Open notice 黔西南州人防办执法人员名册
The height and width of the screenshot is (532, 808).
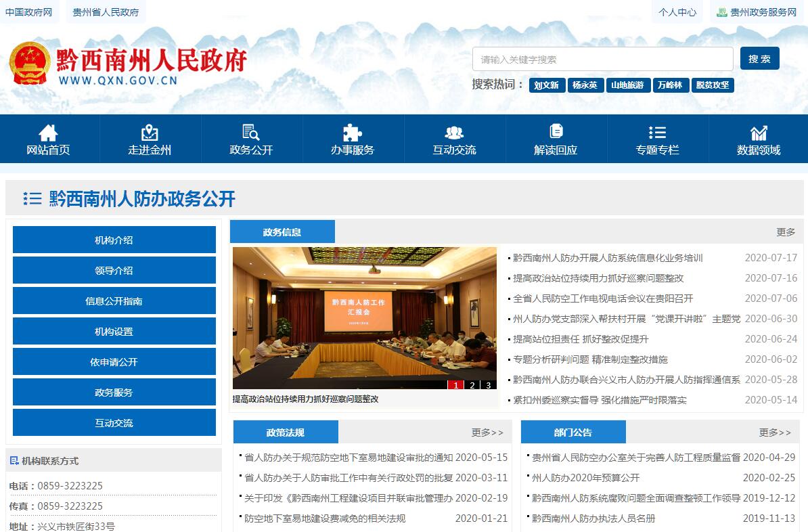[x=593, y=518]
